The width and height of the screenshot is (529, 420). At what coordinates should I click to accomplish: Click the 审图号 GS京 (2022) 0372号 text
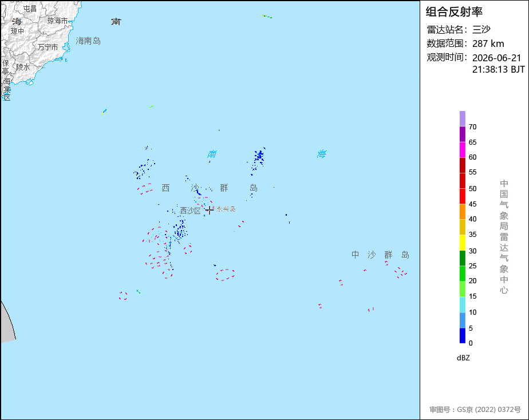pos(475,410)
